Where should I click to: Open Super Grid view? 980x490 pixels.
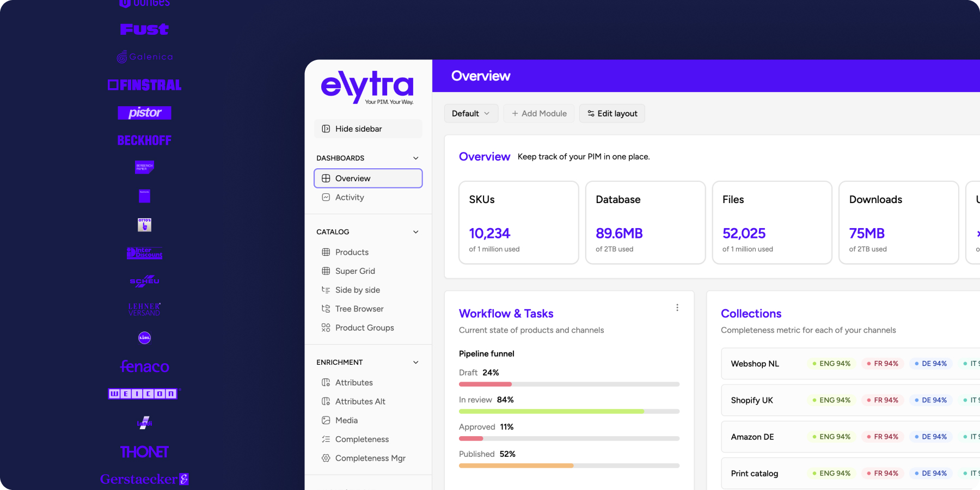(x=368, y=271)
